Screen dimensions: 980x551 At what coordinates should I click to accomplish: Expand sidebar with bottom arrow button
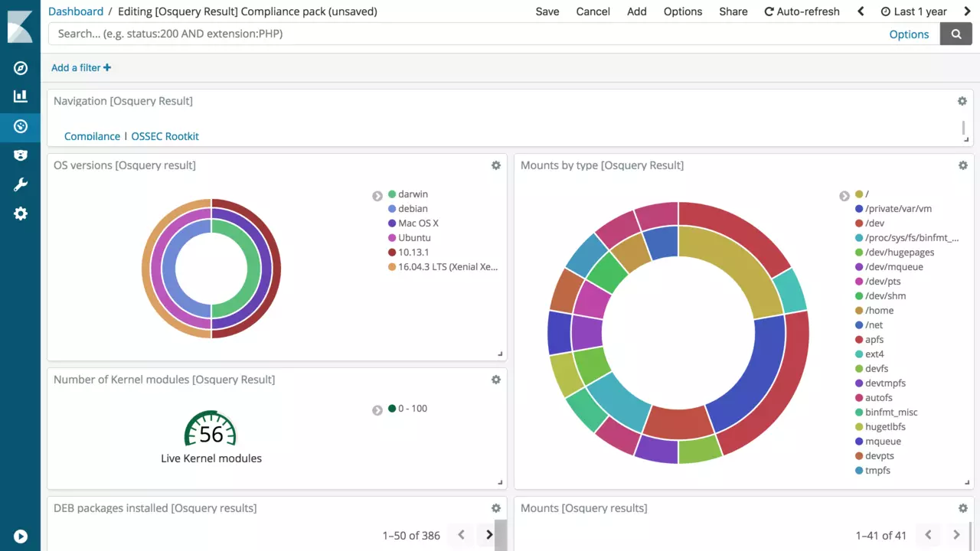coord(21,536)
